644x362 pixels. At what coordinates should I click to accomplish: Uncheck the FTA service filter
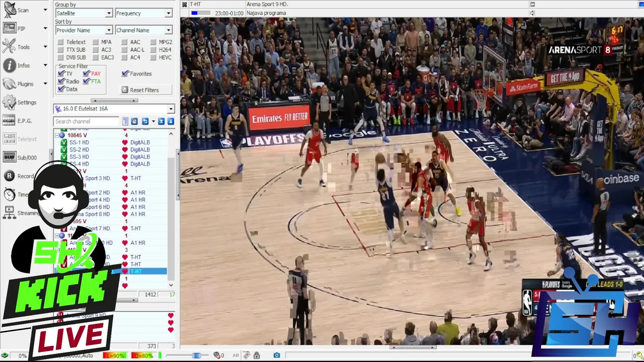pos(87,81)
